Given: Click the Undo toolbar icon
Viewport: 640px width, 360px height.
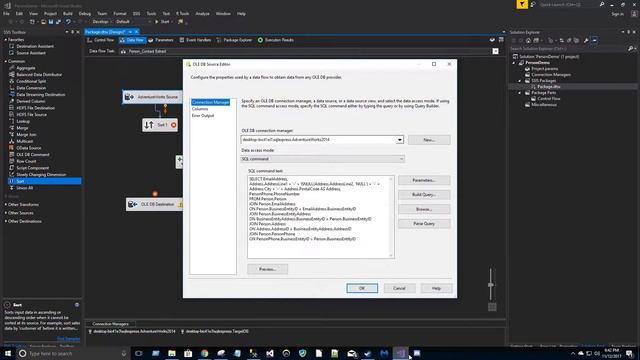Looking at the screenshot, I should pyautogui.click(x=68, y=22).
